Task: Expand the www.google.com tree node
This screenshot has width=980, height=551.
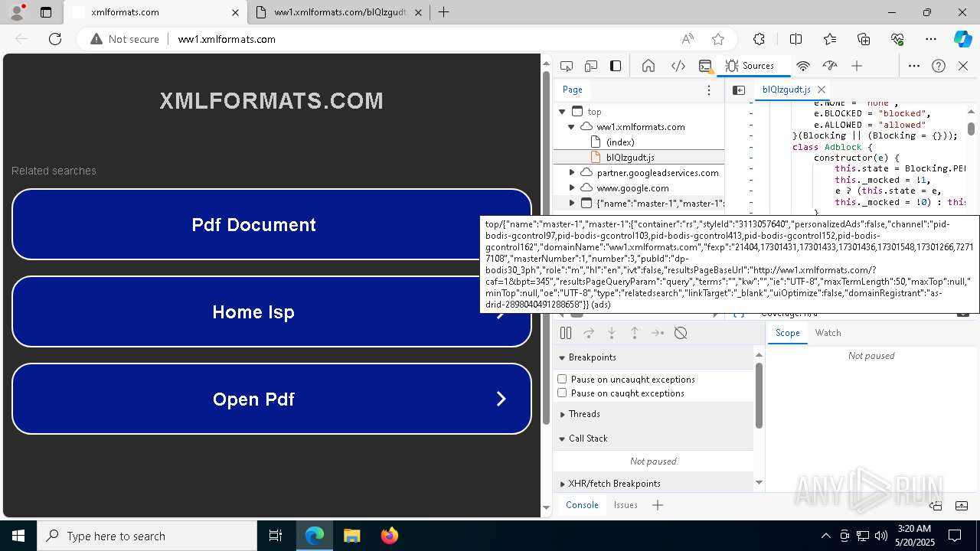Action: (x=571, y=188)
